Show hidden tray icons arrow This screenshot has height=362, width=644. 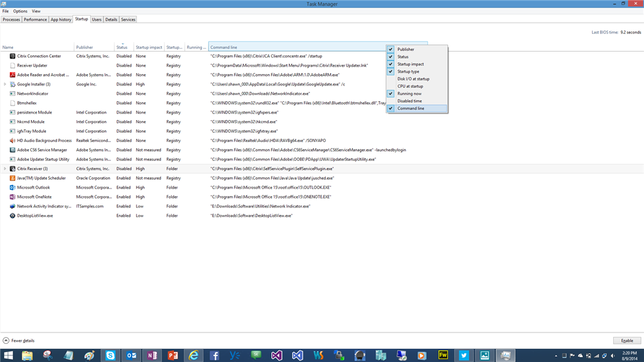556,356
